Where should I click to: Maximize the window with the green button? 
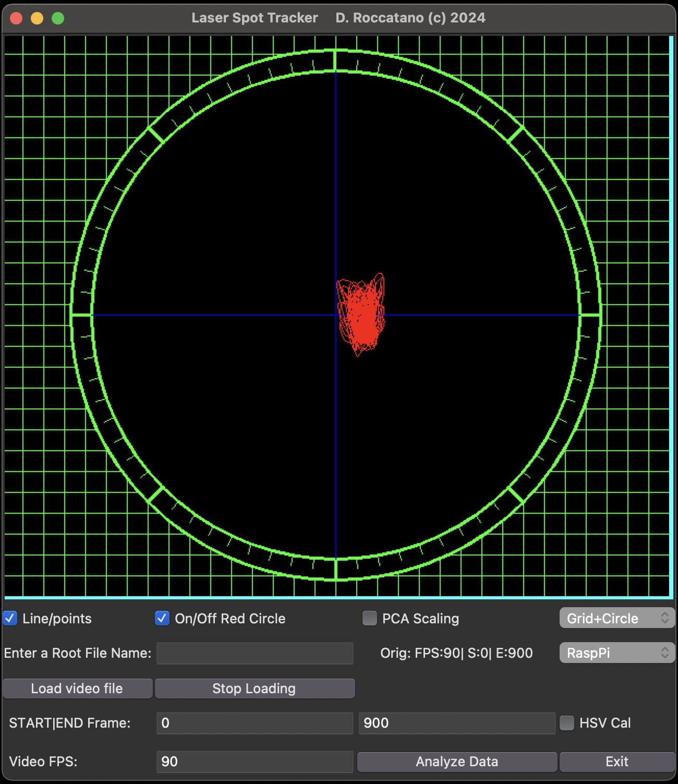point(58,18)
